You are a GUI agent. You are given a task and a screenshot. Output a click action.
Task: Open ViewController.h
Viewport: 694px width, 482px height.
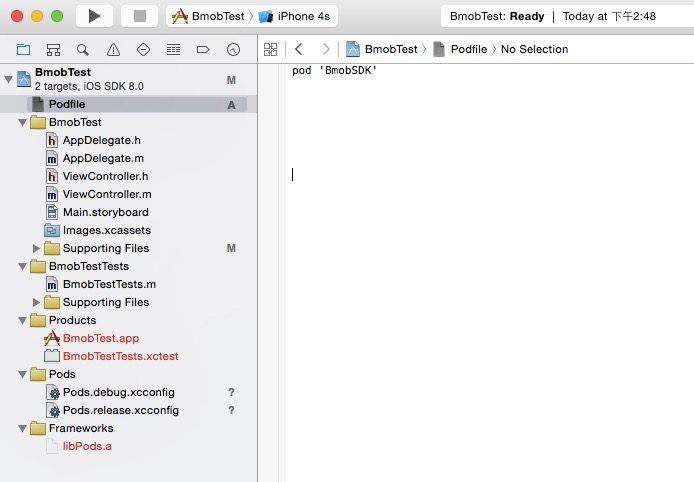point(97,176)
